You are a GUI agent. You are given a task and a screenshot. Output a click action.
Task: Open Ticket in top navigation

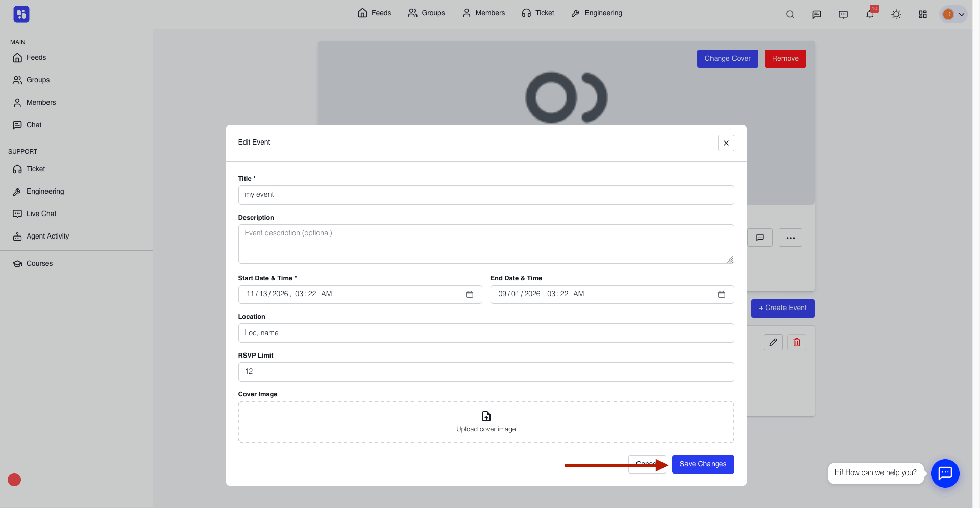[538, 13]
